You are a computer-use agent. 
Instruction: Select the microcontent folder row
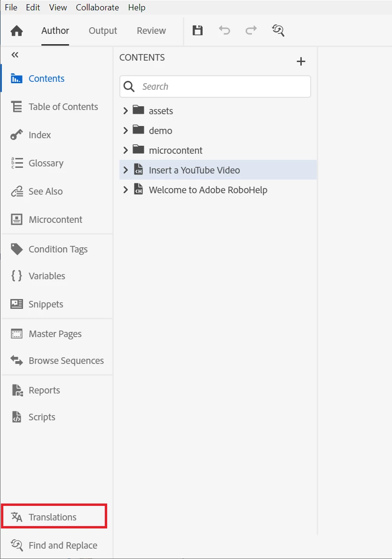pyautogui.click(x=218, y=150)
